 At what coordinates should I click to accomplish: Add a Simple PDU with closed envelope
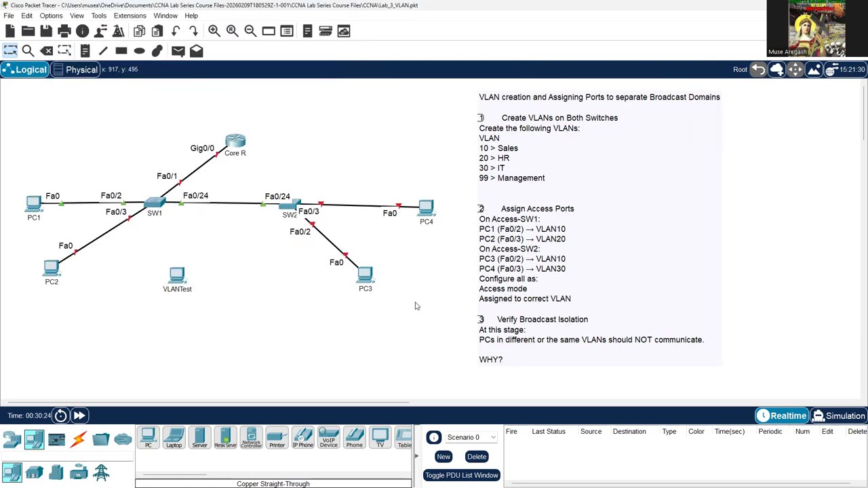click(178, 51)
